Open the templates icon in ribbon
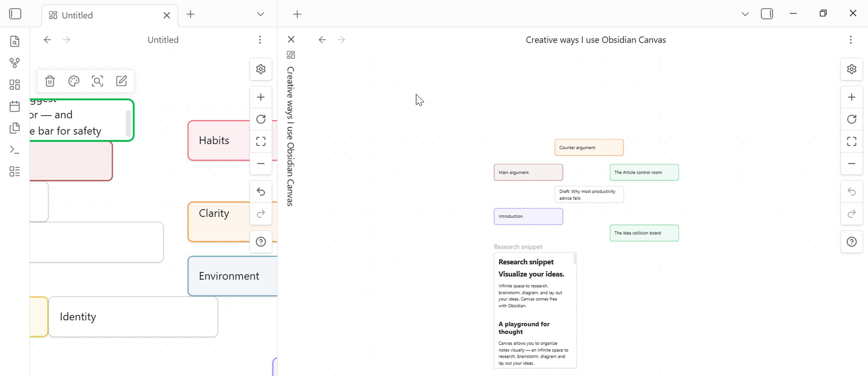The width and height of the screenshot is (868, 376). 15,128
